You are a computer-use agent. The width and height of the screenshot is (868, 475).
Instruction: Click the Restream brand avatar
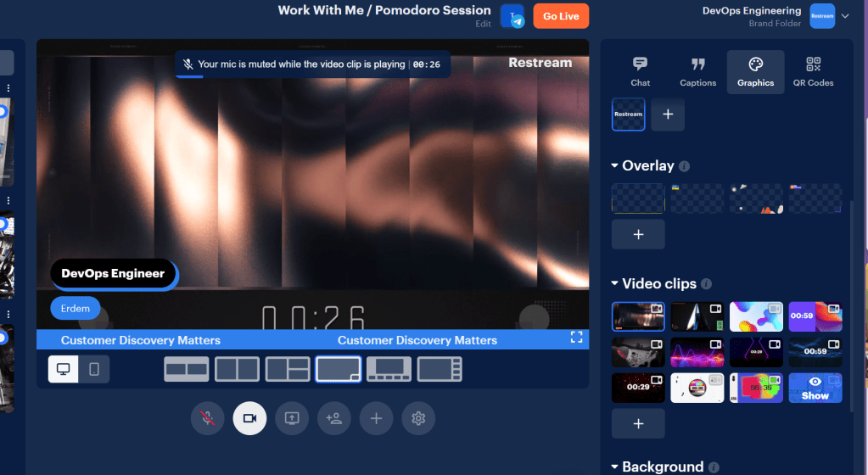click(822, 16)
